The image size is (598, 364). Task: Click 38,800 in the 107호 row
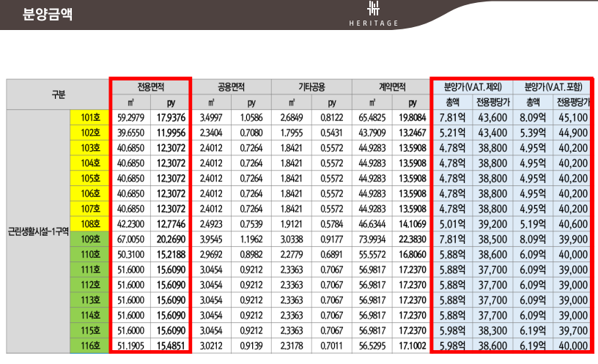click(492, 209)
